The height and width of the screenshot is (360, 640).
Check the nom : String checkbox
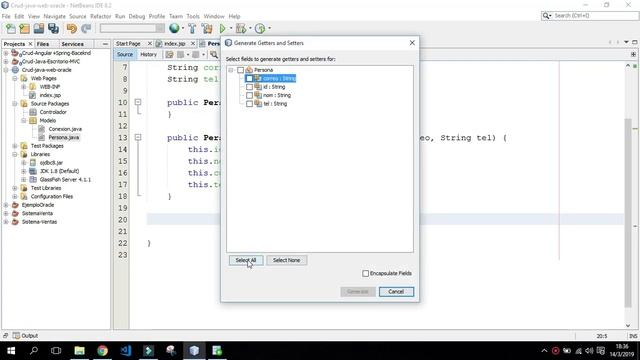click(x=249, y=96)
